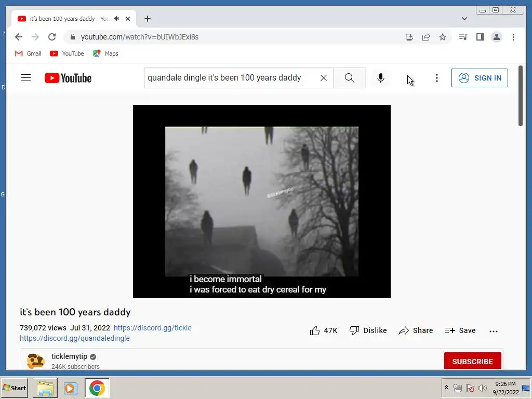
Task: Open the discord.gg/quandaledingle link
Action: (x=75, y=338)
